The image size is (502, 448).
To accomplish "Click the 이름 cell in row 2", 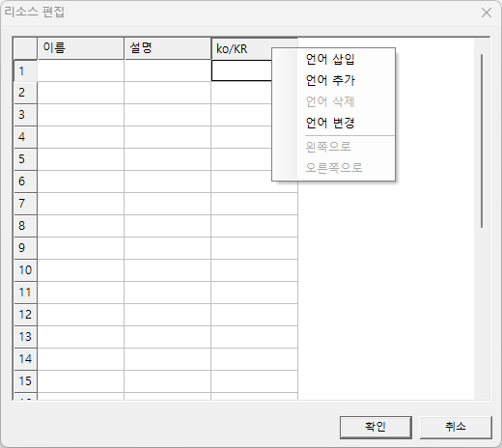I will click(x=81, y=93).
